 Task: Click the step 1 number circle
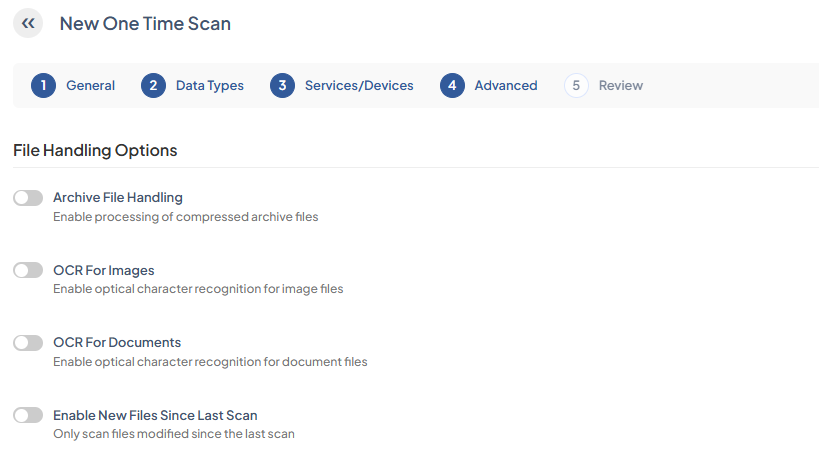[43, 86]
